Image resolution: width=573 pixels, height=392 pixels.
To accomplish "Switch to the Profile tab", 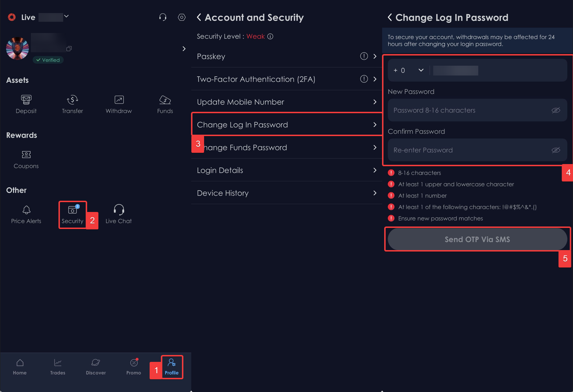I will coord(172,367).
